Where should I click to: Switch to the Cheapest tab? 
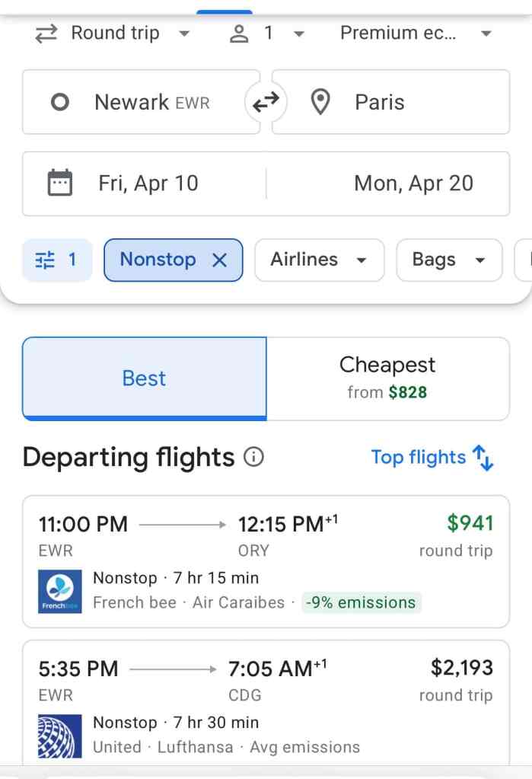click(x=387, y=378)
